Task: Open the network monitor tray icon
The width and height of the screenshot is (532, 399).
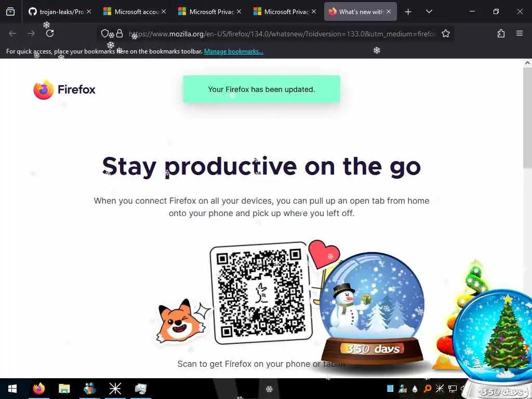Action: [453, 389]
